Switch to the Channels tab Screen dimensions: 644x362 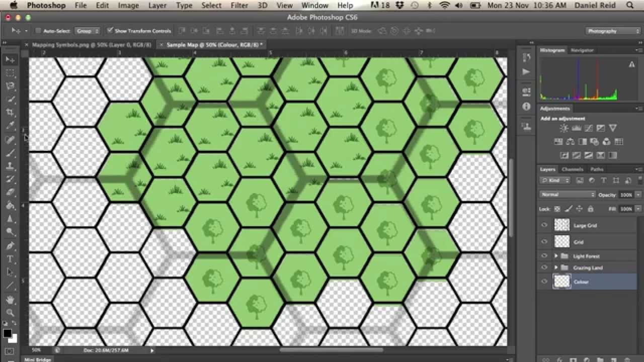coord(572,169)
